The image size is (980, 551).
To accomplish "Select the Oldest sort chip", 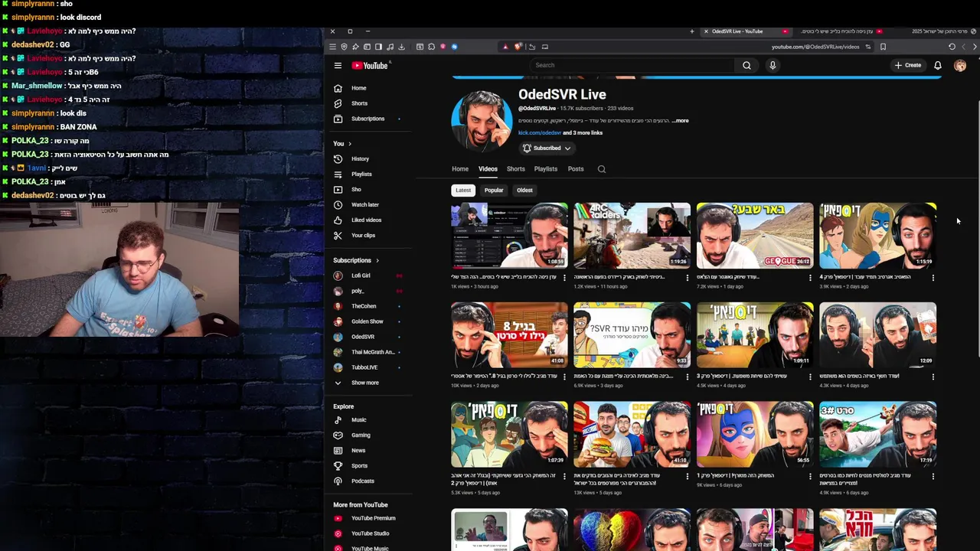I will click(524, 190).
